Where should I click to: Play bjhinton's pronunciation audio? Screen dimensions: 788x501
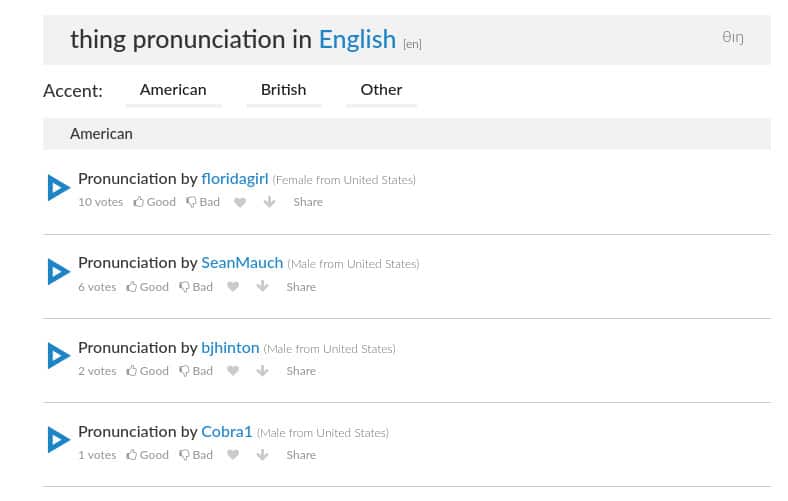click(59, 355)
